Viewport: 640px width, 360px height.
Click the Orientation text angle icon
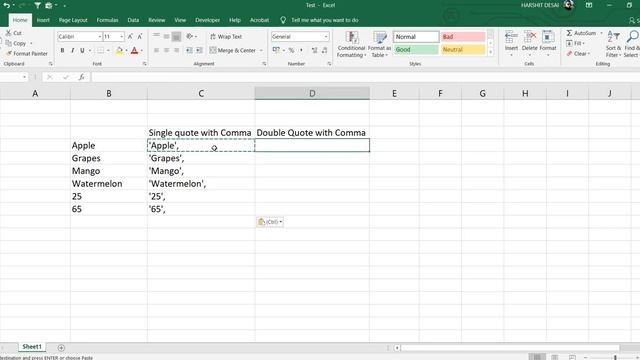[189, 37]
